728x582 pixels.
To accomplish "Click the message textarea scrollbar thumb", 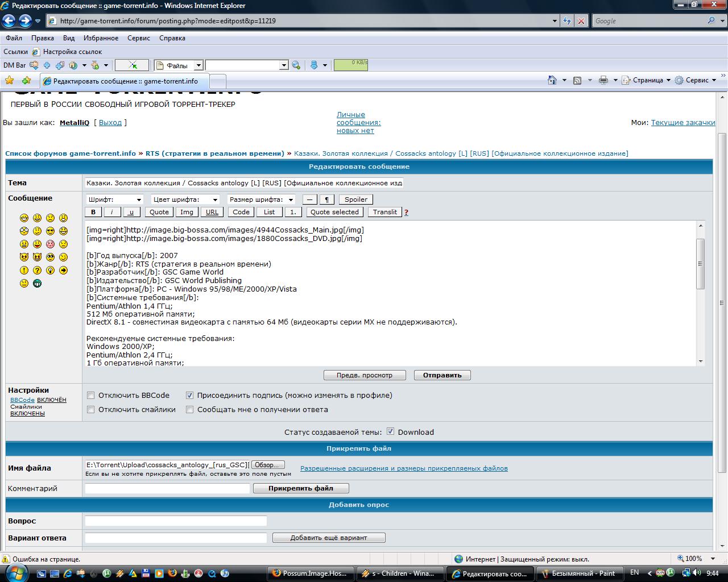I will tap(701, 264).
